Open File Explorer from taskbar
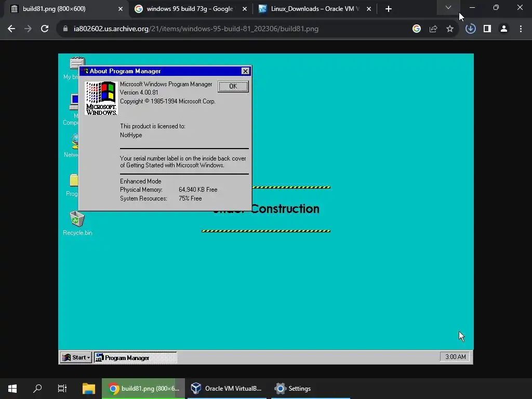The image size is (532, 399). [89, 389]
